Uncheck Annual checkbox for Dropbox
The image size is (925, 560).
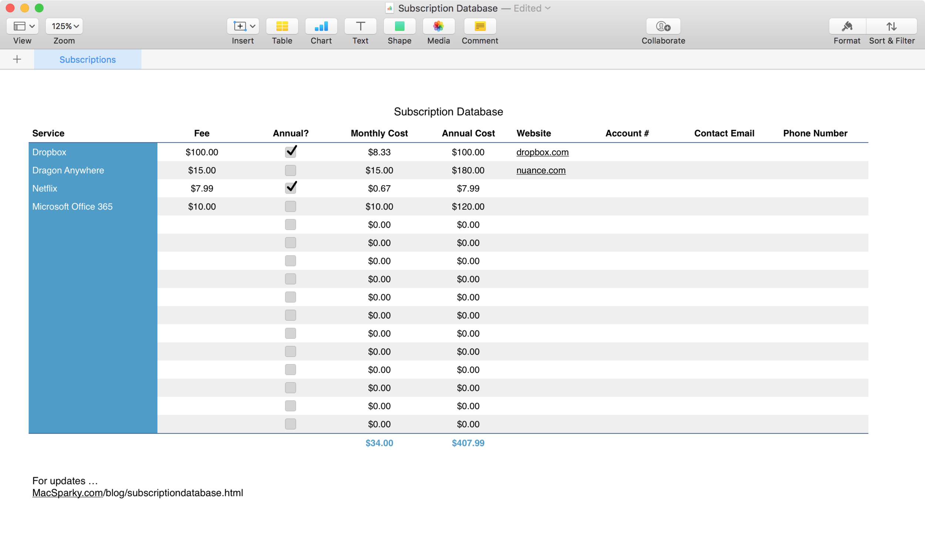click(290, 152)
